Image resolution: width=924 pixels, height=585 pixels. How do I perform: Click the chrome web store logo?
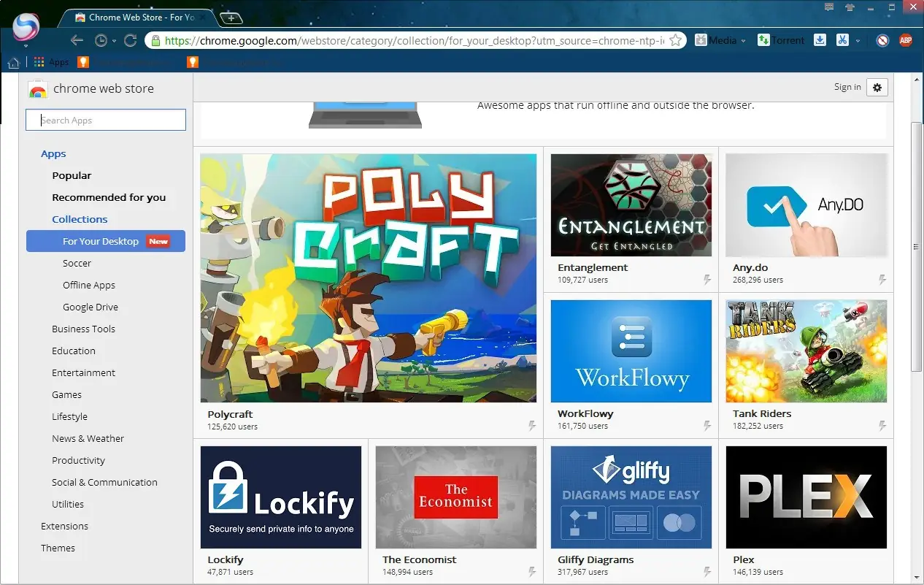[91, 89]
